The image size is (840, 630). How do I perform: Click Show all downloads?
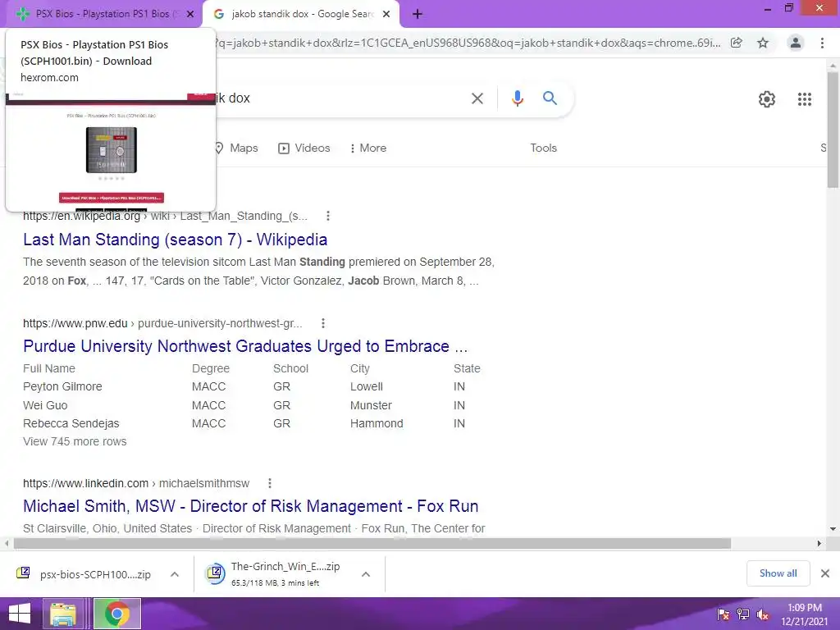coord(778,573)
